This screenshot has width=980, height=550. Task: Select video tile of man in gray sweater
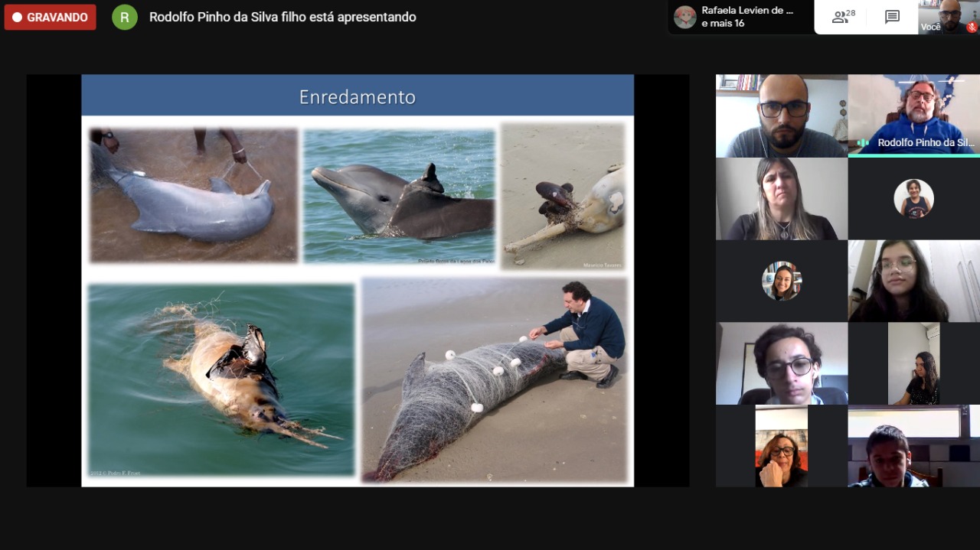781,116
